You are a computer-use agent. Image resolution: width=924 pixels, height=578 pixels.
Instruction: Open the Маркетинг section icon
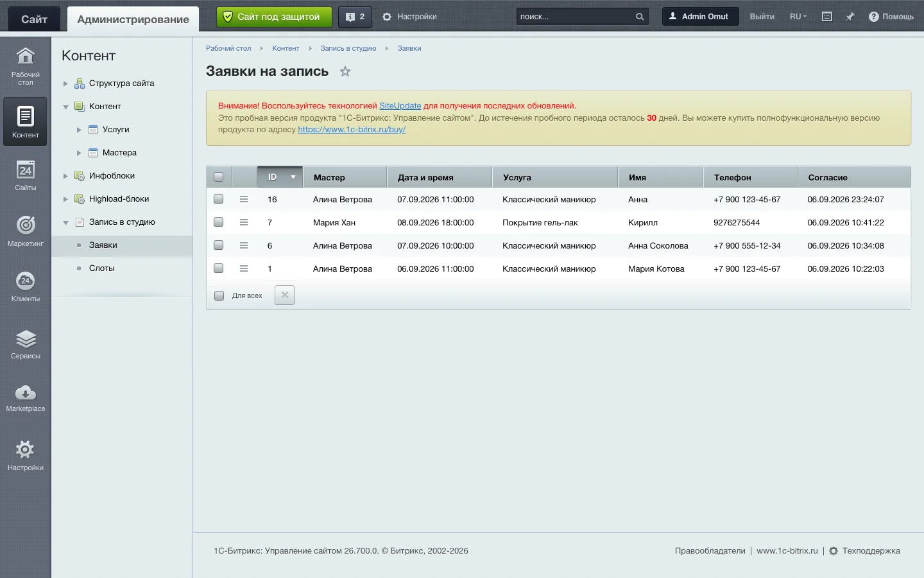pyautogui.click(x=25, y=231)
